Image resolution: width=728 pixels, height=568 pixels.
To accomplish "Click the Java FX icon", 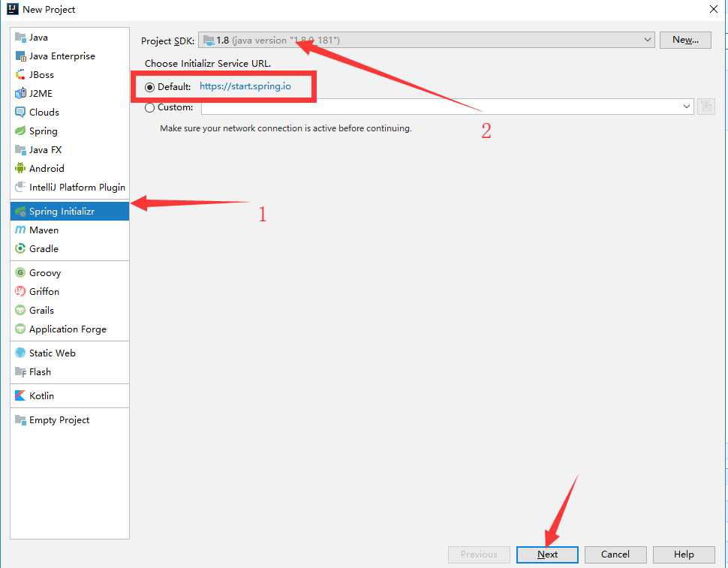I will (20, 150).
